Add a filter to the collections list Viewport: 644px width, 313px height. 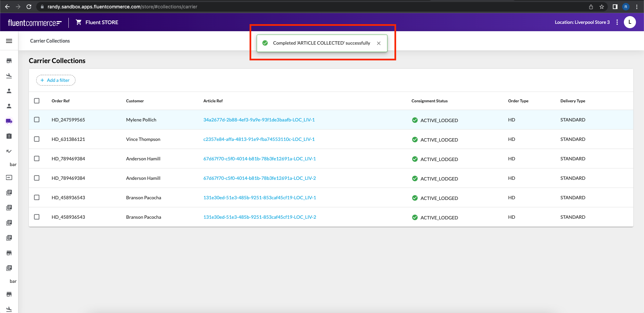click(56, 80)
